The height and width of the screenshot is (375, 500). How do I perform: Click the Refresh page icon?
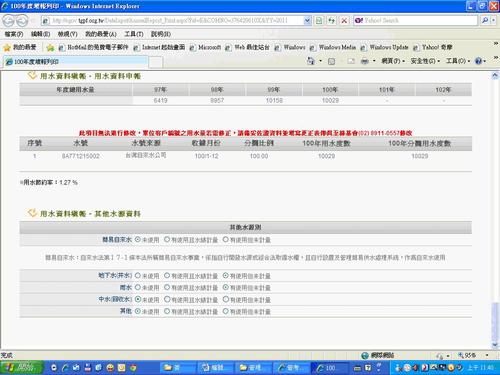tap(331, 21)
